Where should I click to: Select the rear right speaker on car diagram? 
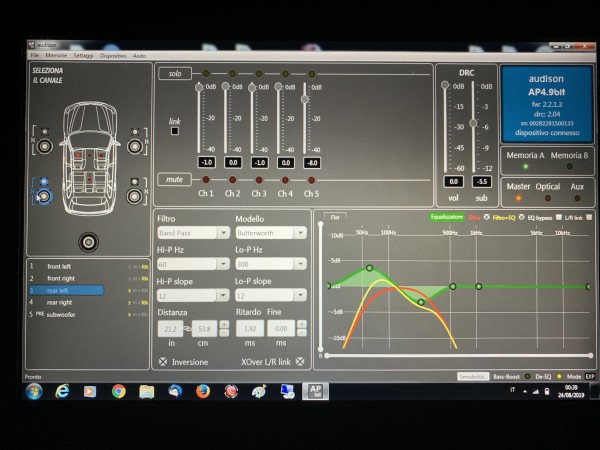pyautogui.click(x=134, y=196)
